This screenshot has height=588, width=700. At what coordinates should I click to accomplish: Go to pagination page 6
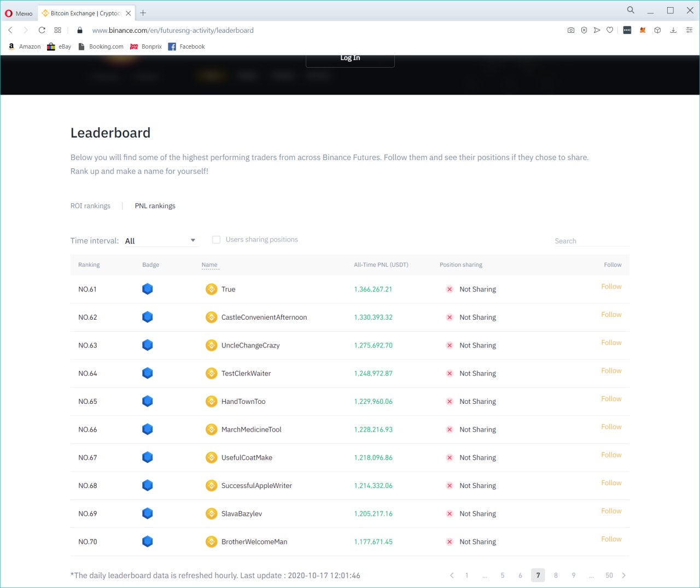(x=520, y=575)
